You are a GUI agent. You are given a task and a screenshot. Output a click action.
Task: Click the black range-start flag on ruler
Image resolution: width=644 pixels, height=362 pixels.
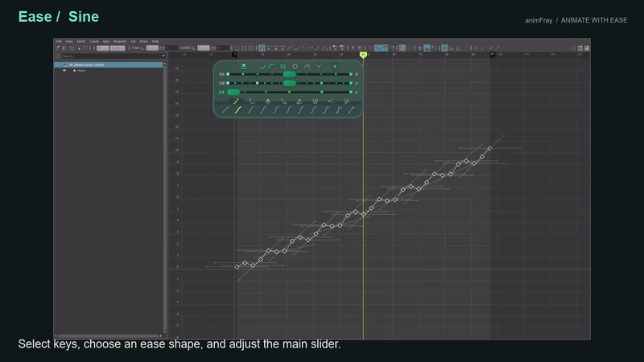[x=234, y=55]
